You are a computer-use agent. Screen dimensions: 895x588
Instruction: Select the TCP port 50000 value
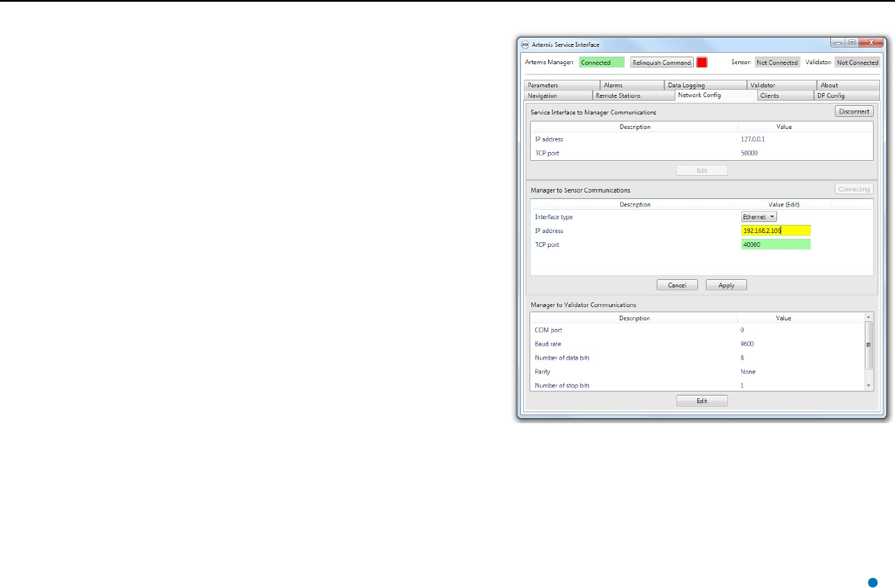pos(749,153)
